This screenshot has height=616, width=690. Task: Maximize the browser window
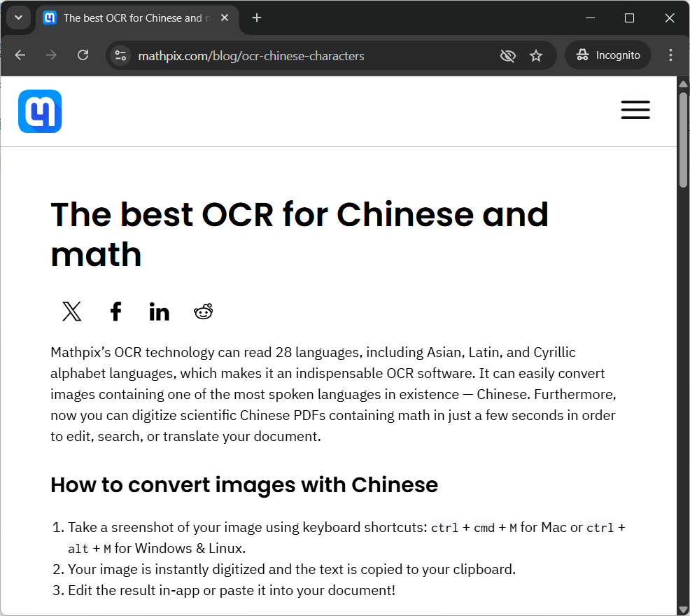coord(629,18)
